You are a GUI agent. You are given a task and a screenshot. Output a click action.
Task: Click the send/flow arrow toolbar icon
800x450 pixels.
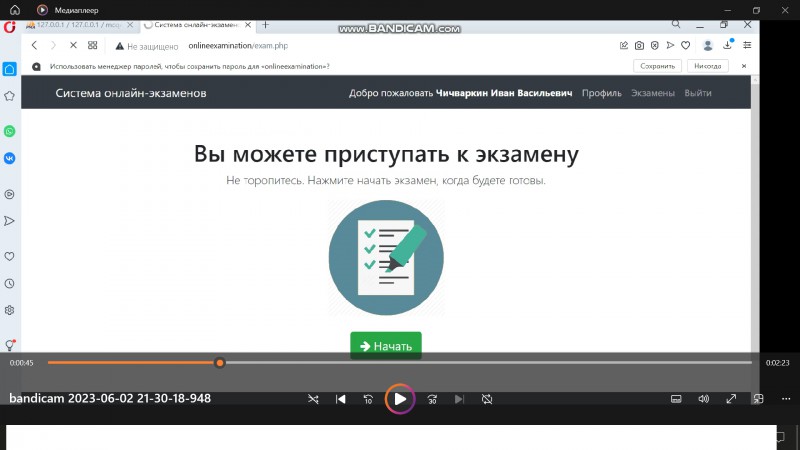tap(670, 45)
